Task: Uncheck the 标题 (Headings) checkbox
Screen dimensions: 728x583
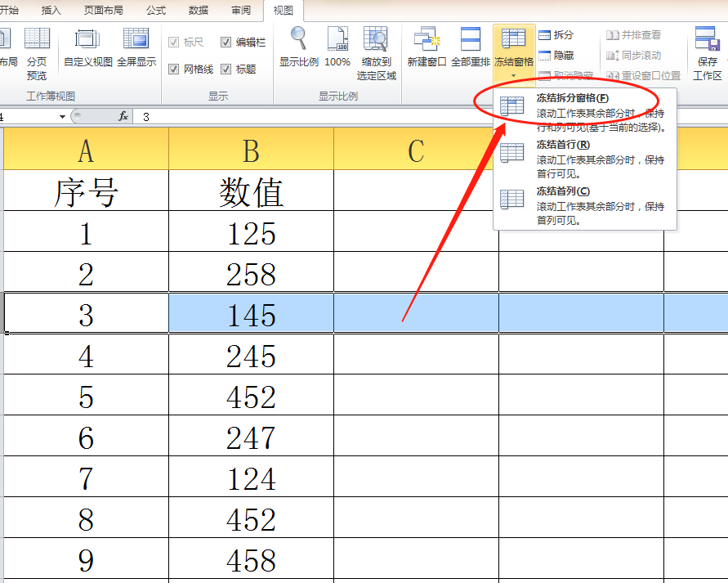Action: (x=226, y=70)
